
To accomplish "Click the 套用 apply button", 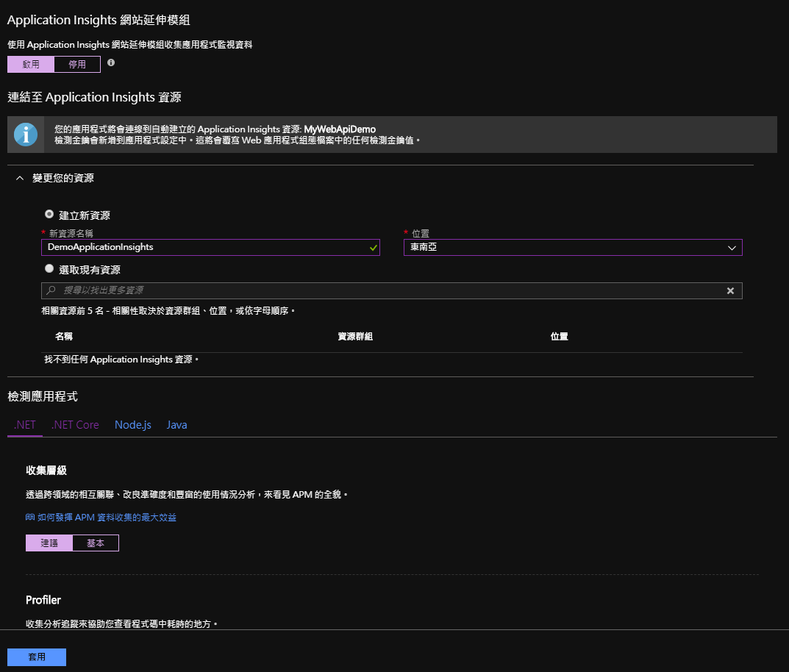I will click(37, 657).
